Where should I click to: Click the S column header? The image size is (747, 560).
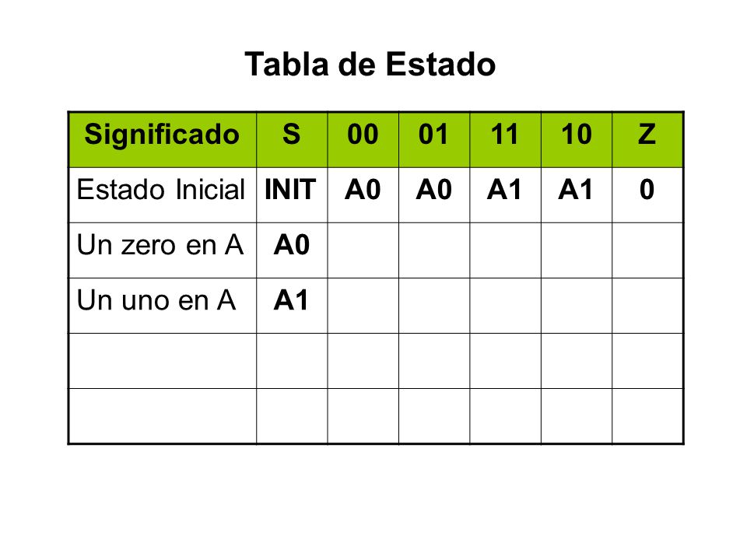click(x=292, y=139)
